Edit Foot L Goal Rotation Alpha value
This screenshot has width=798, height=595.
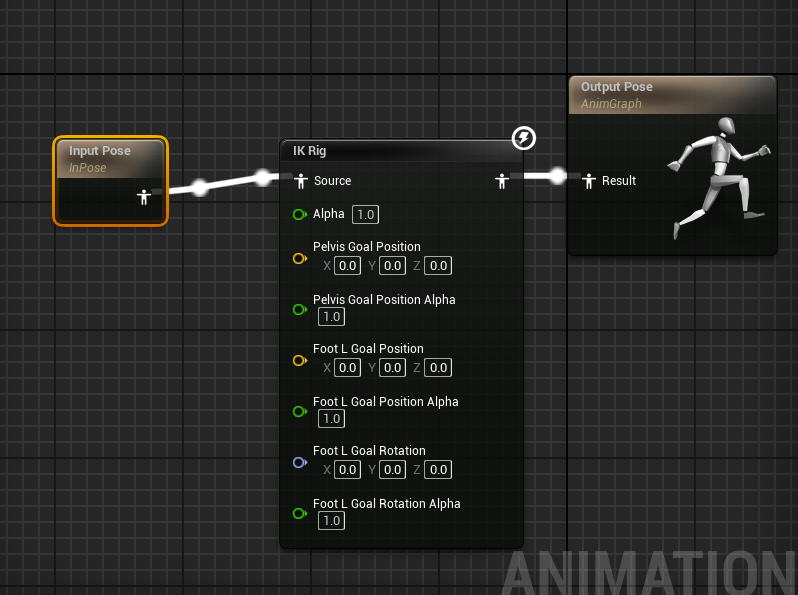[x=331, y=521]
